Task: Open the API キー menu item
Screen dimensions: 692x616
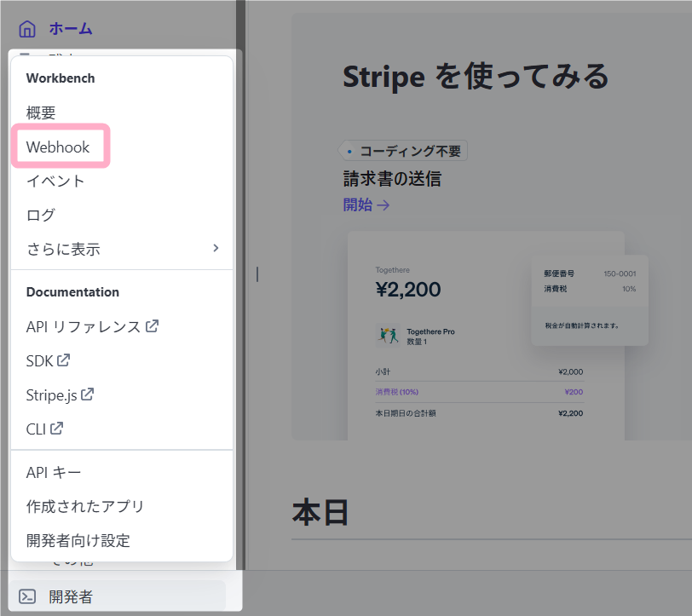Action: click(54, 472)
